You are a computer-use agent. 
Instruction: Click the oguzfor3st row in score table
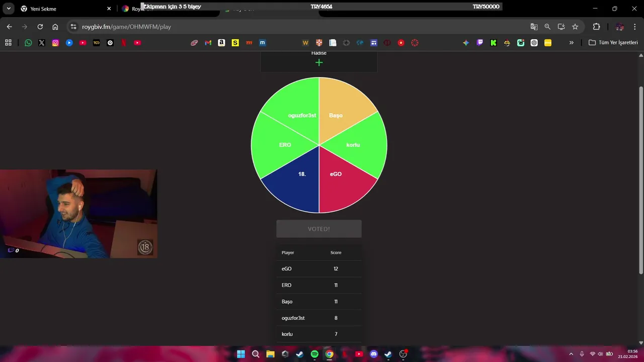coord(319,318)
